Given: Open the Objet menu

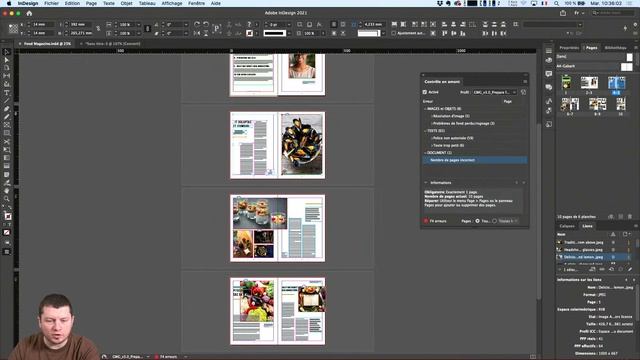Looking at the screenshot, I should [126, 3].
